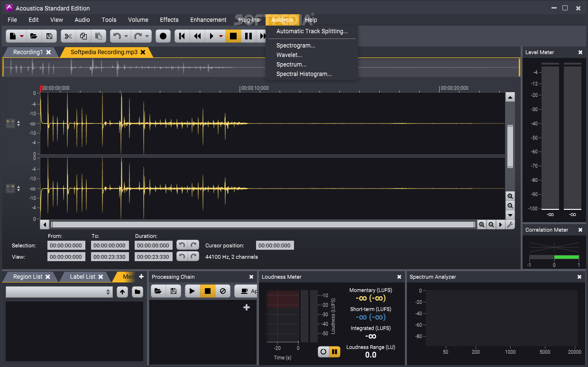Image resolution: width=588 pixels, height=367 pixels.
Task: Expand the undo history dropdown arrow
Action: pos(126,36)
